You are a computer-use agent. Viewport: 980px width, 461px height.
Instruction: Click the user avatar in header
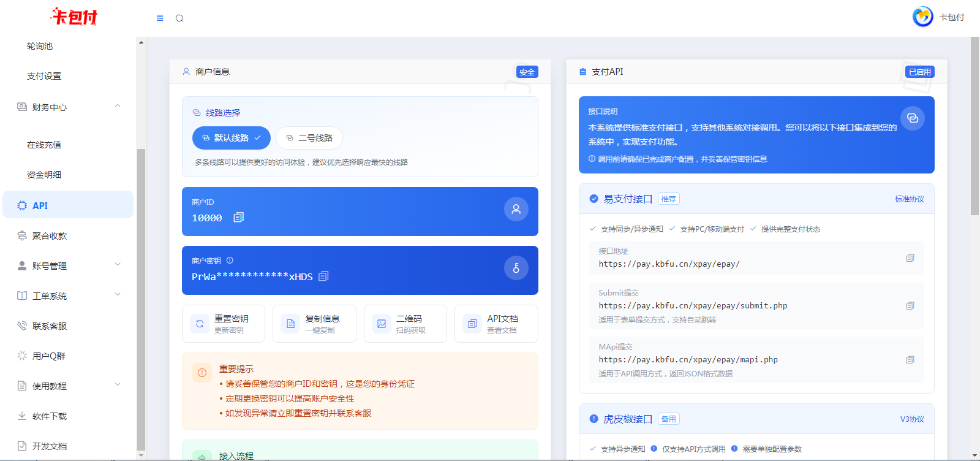coord(922,17)
